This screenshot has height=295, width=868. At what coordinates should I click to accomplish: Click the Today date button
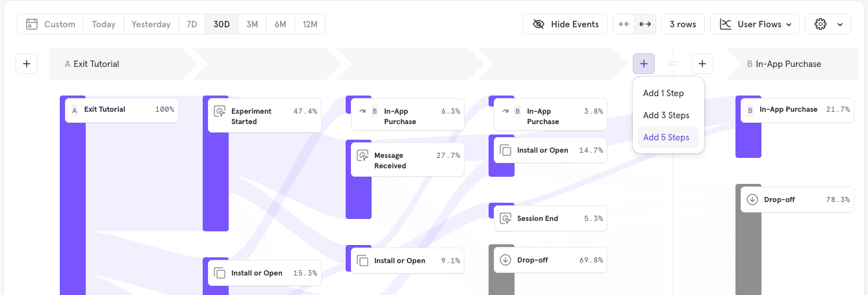click(x=103, y=24)
